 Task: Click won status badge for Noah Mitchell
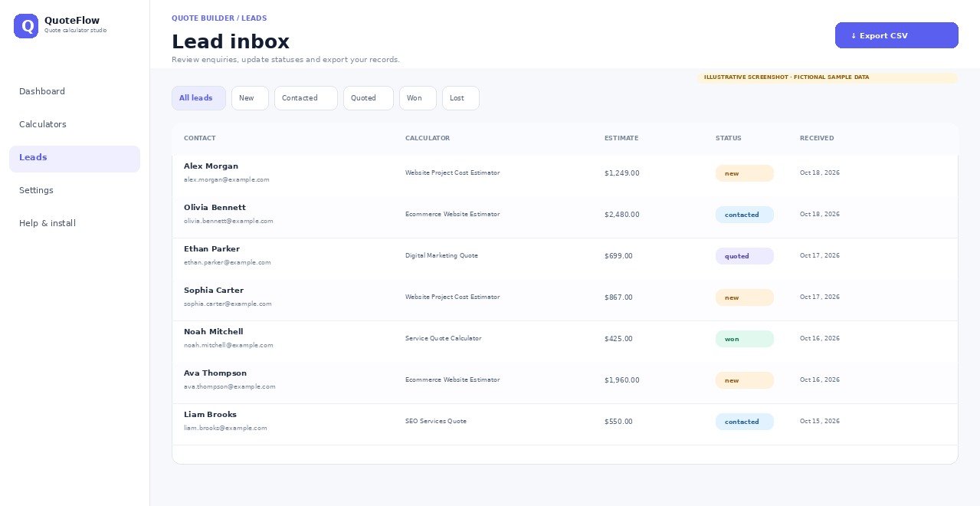pyautogui.click(x=745, y=339)
